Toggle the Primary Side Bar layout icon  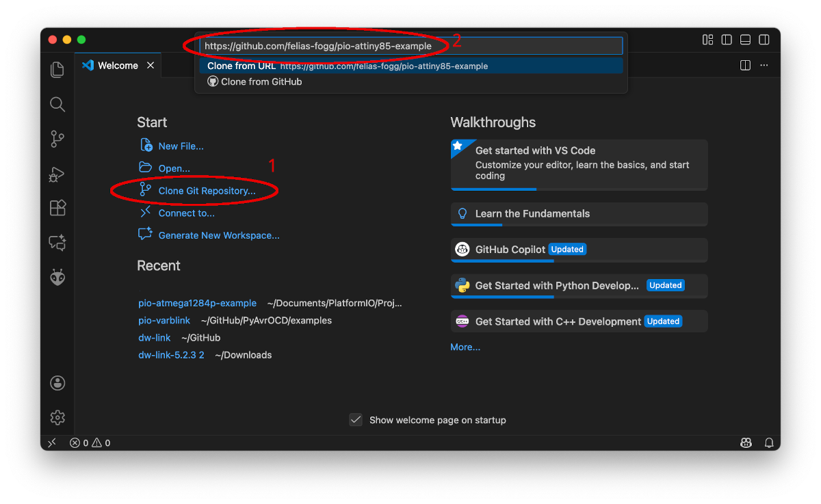727,40
